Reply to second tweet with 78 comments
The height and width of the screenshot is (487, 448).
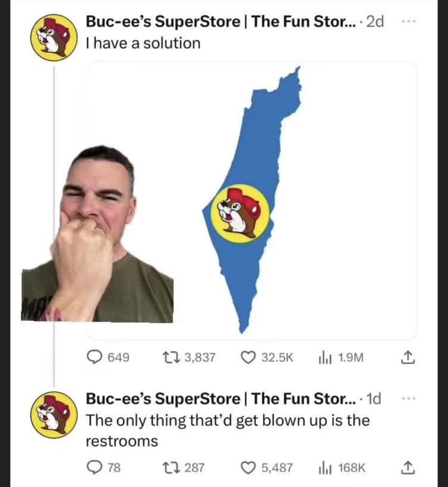[x=93, y=467]
